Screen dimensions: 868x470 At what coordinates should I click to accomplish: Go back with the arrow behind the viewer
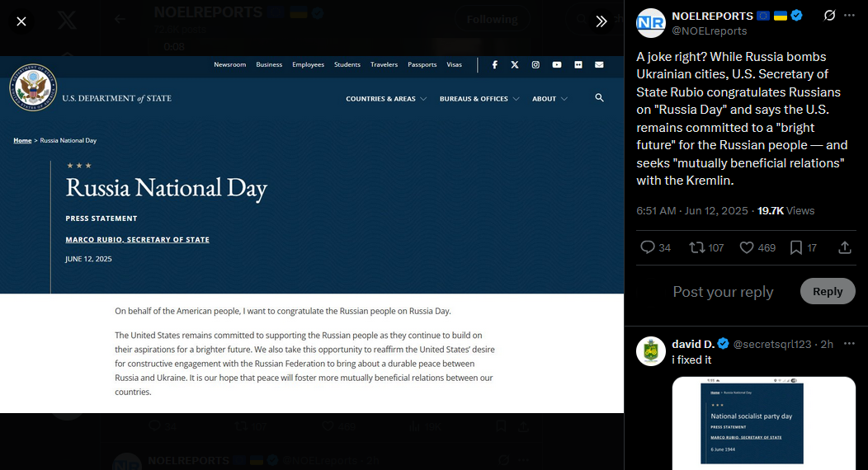[x=120, y=19]
